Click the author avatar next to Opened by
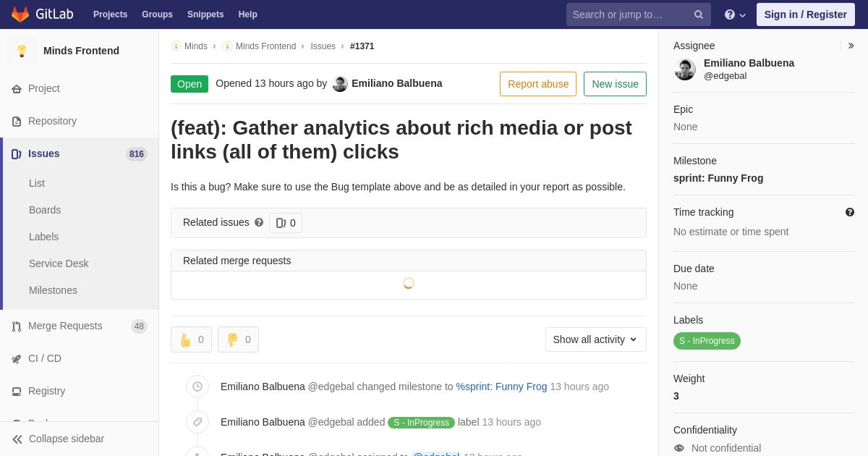Image resolution: width=868 pixels, height=456 pixels. tap(340, 84)
